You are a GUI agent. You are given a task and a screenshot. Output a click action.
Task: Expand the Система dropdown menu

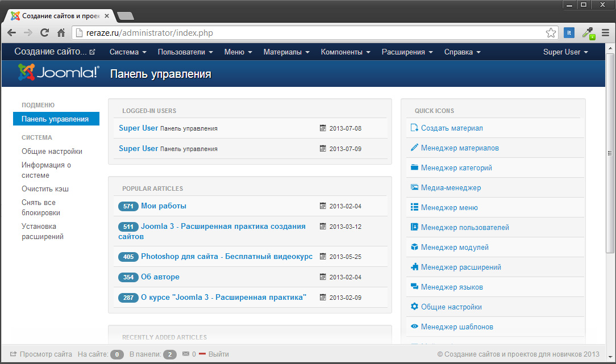tap(128, 52)
